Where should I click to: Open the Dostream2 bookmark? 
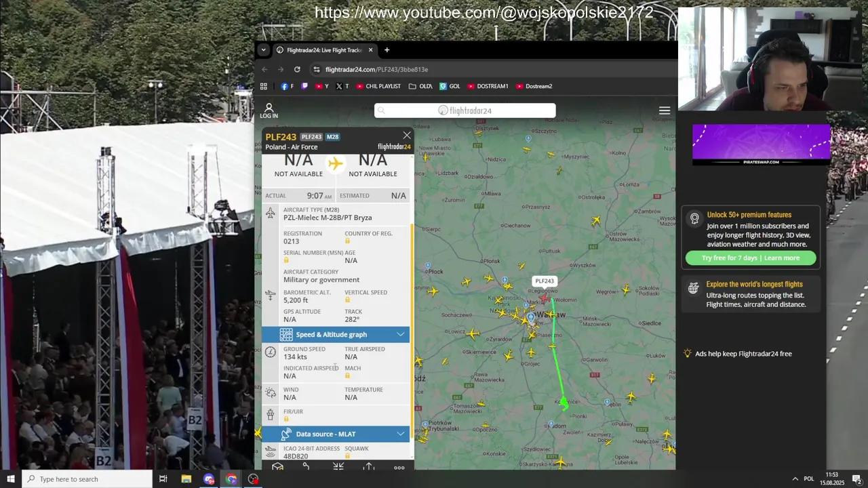tap(534, 86)
